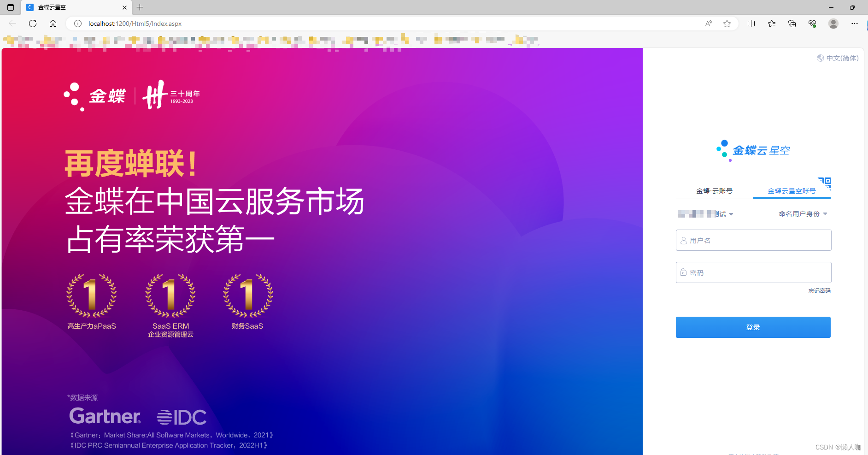This screenshot has height=455, width=868.
Task: Open the tab actions menu icon
Action: point(11,7)
